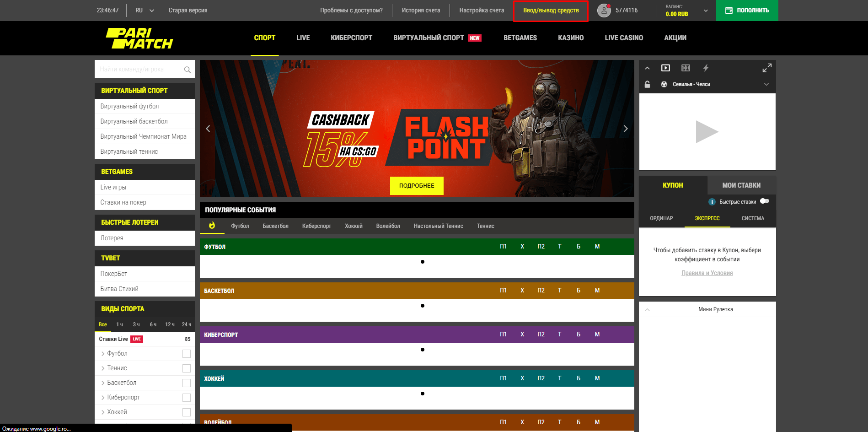Check the Футбол checkbox
This screenshot has width=868, height=432.
[x=187, y=354]
